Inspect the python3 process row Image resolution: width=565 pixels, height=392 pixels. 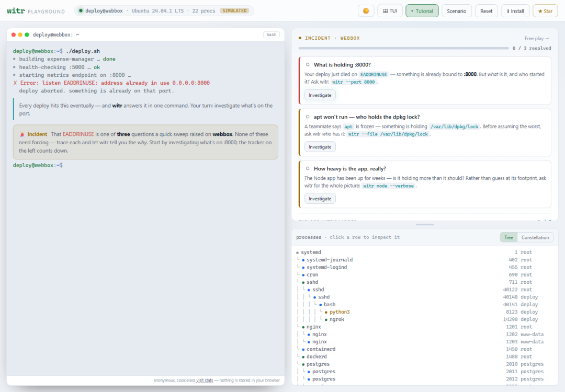coord(425,312)
